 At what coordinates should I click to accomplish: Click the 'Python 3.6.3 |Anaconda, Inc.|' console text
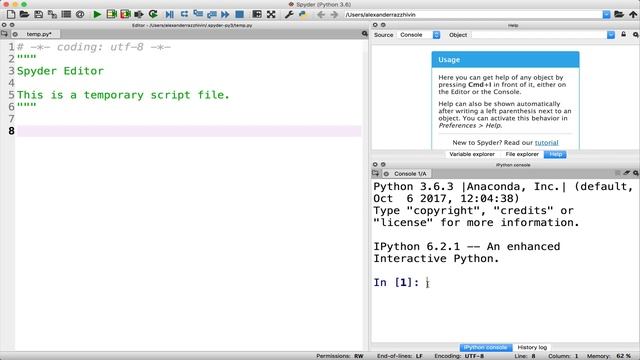pos(470,187)
